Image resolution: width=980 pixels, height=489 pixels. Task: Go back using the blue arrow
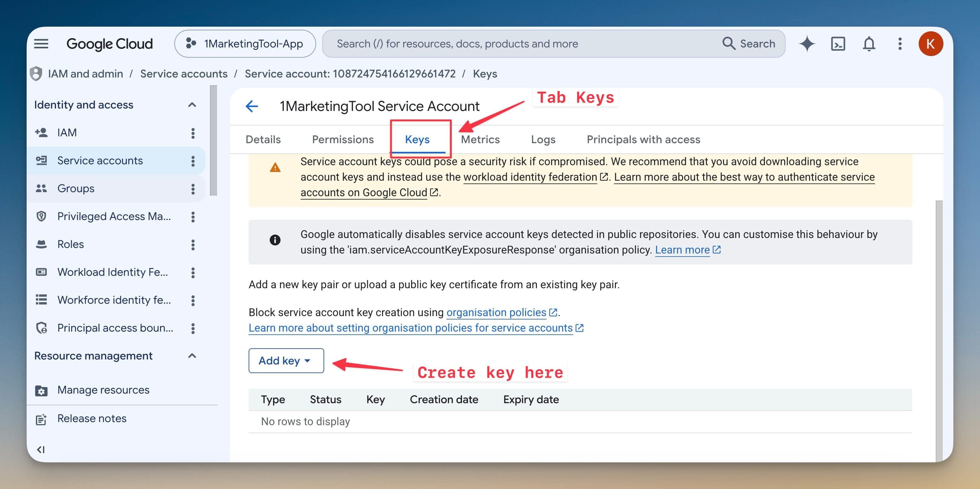(x=252, y=106)
